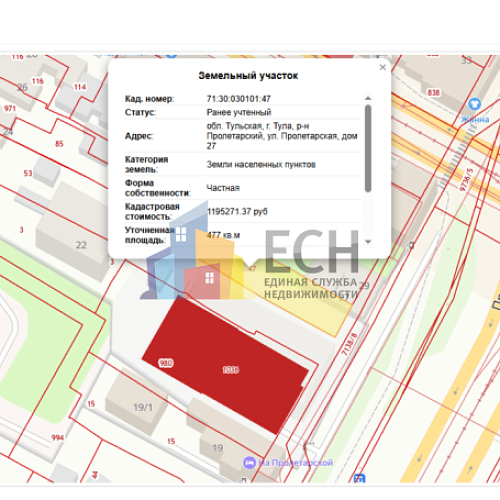
Task: Click the parcel label 980
Action: [x=166, y=363]
